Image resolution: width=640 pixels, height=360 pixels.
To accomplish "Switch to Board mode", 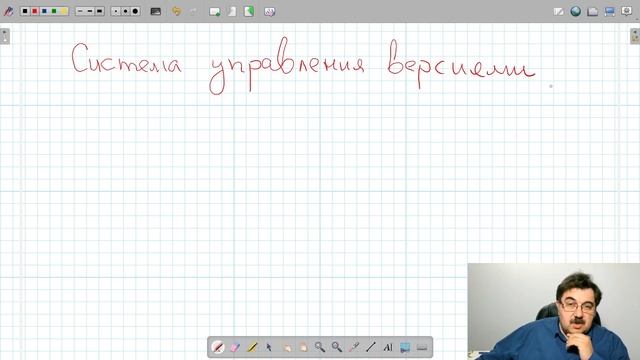I will coord(558,11).
